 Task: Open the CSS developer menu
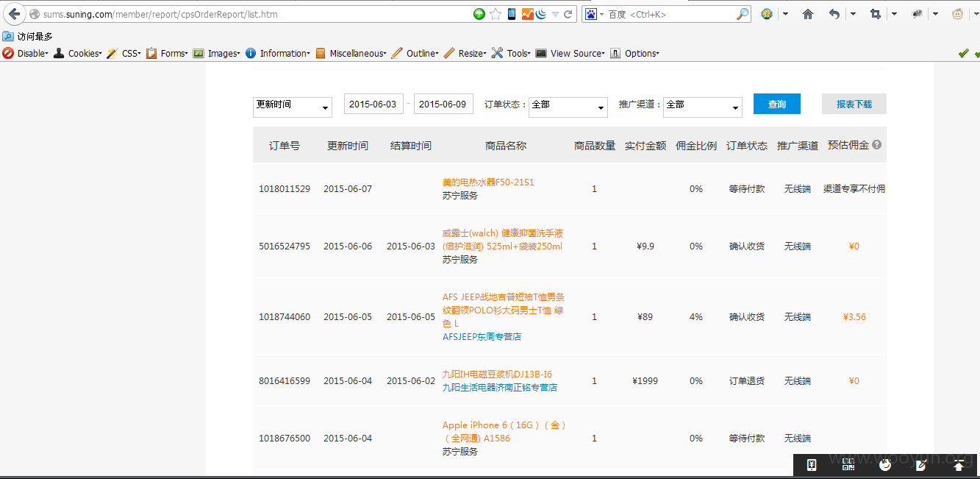[124, 53]
